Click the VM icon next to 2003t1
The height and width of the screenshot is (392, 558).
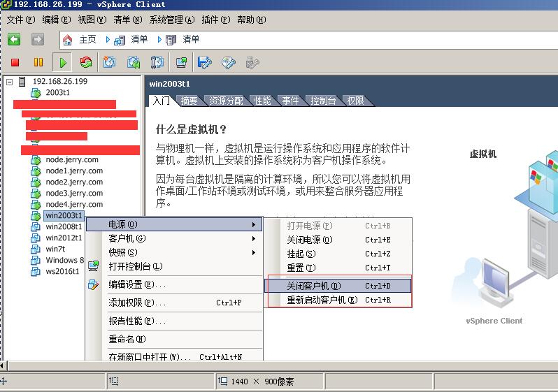(36, 93)
